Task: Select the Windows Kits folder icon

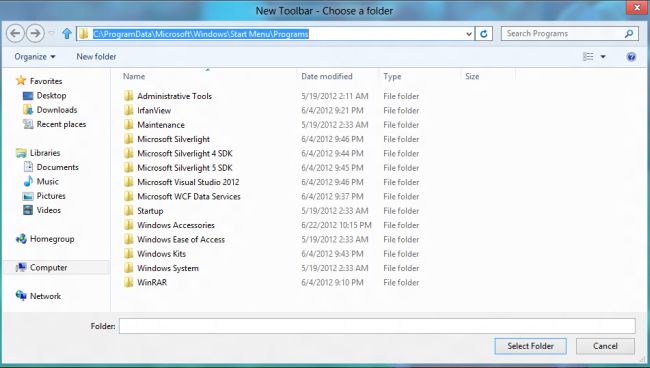Action: 129,254
